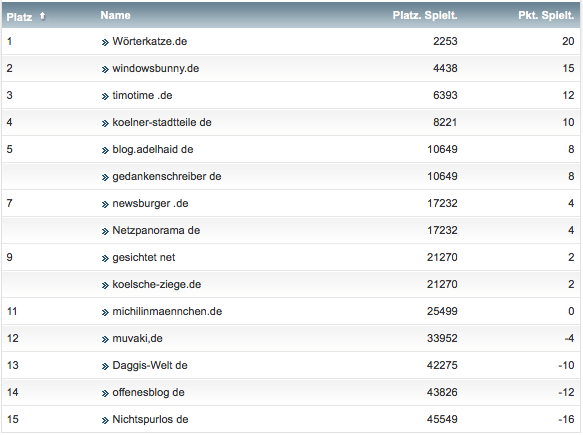
Task: Select the value 2253 in Wörterkatze.de row
Action: click(445, 41)
